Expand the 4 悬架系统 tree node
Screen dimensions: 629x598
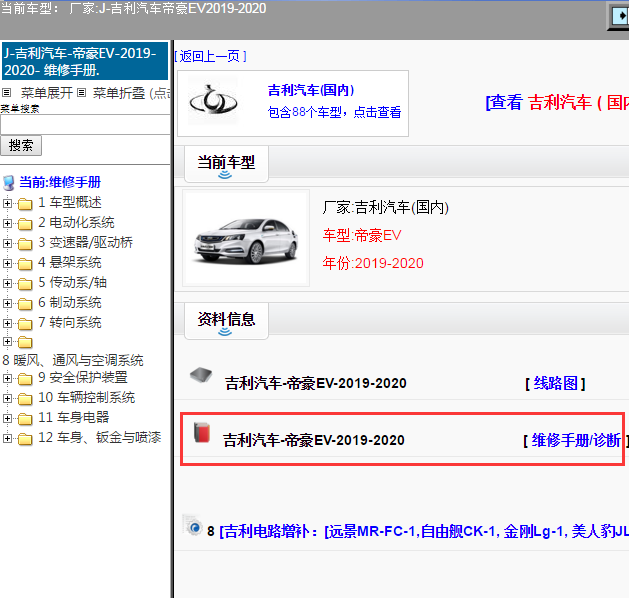point(7,263)
